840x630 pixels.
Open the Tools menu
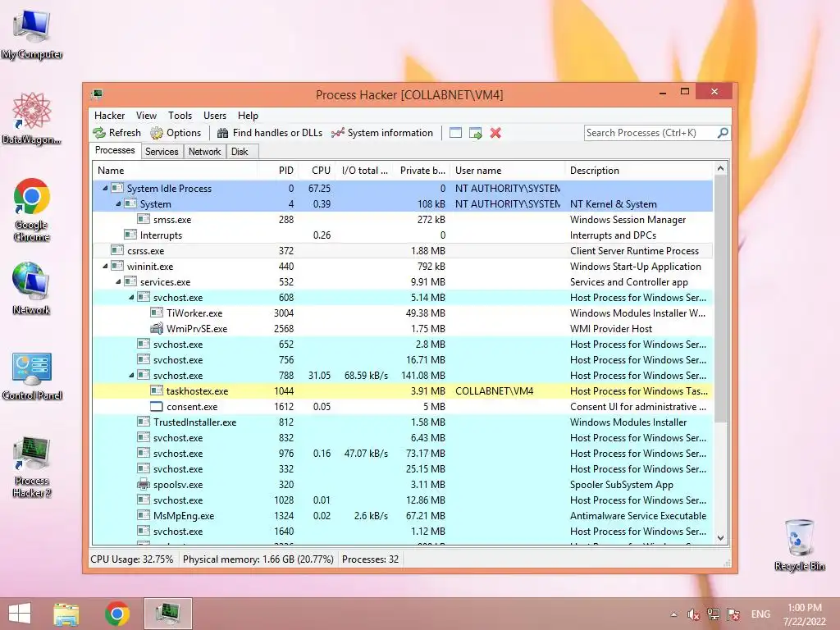180,116
